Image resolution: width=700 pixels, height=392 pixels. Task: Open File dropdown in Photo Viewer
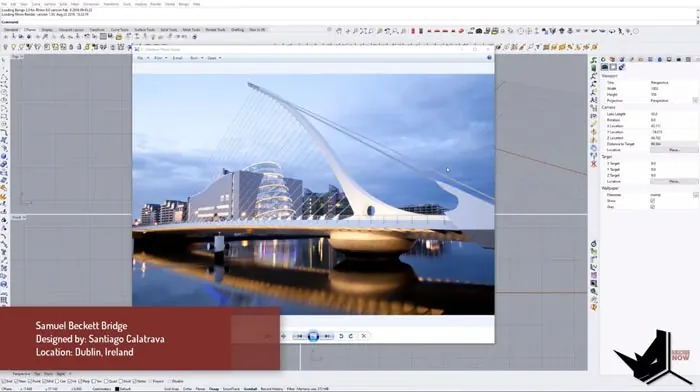(x=142, y=58)
